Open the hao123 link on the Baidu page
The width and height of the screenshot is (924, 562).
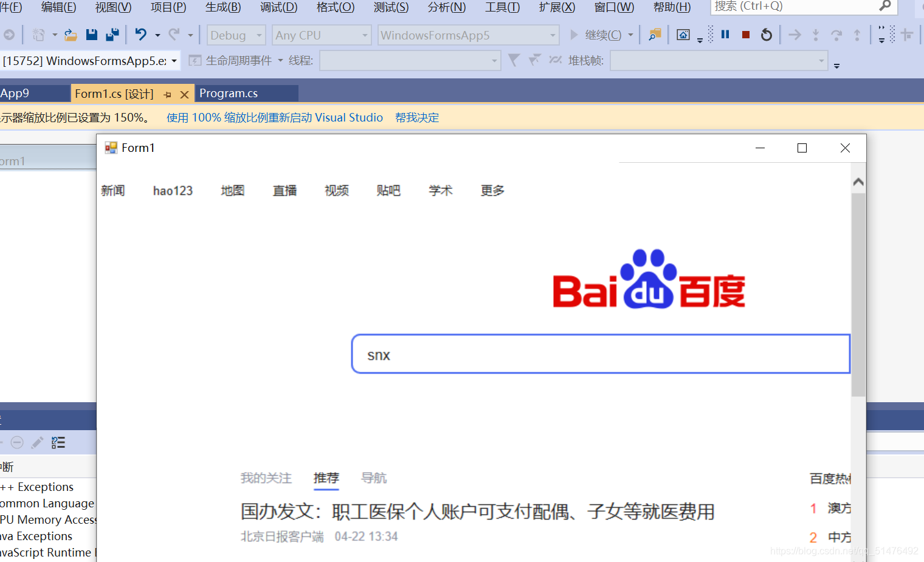click(x=173, y=190)
